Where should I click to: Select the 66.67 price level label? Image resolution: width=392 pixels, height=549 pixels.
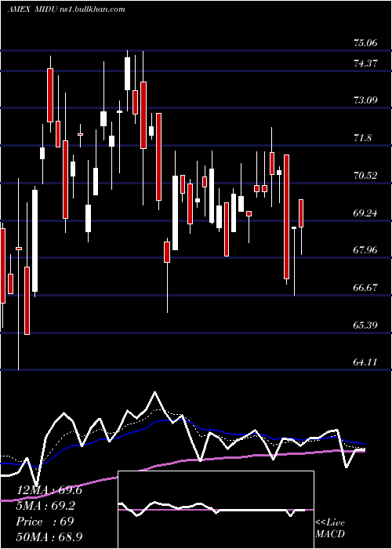point(365,288)
